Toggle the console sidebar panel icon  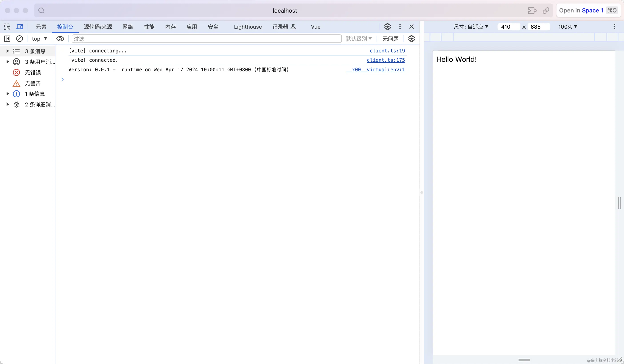[x=7, y=39]
